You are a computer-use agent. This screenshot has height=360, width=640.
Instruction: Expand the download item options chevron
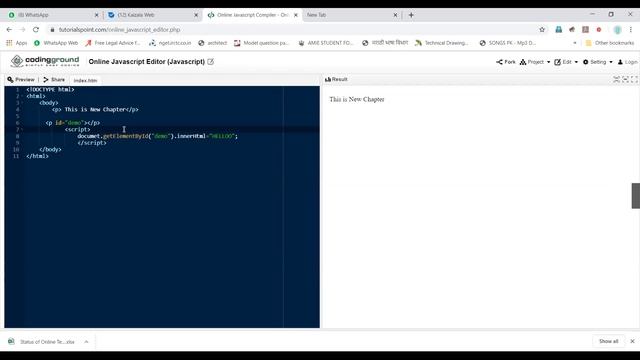[87, 342]
